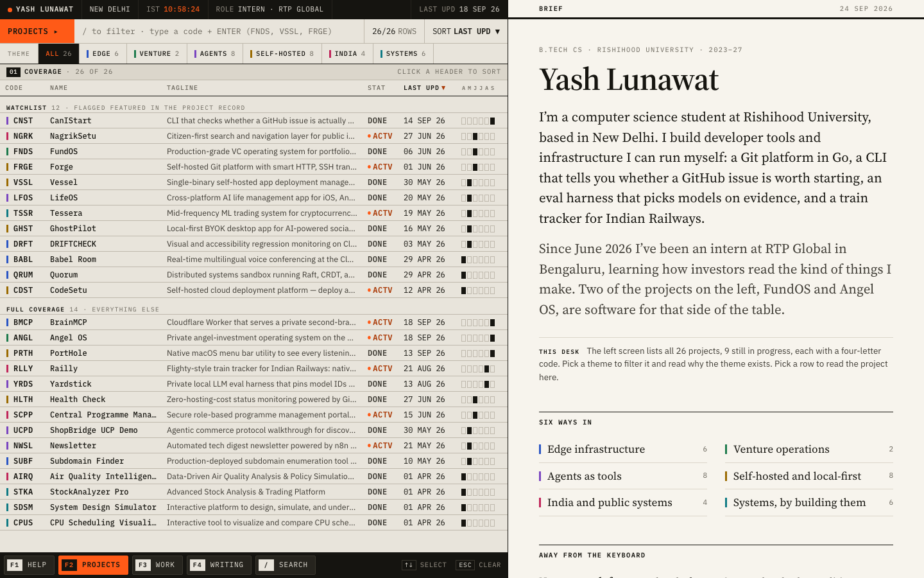This screenshot has width=924, height=578.
Task: Click the orange dot beside YASH LUNAWAT
Action: click(x=10, y=10)
